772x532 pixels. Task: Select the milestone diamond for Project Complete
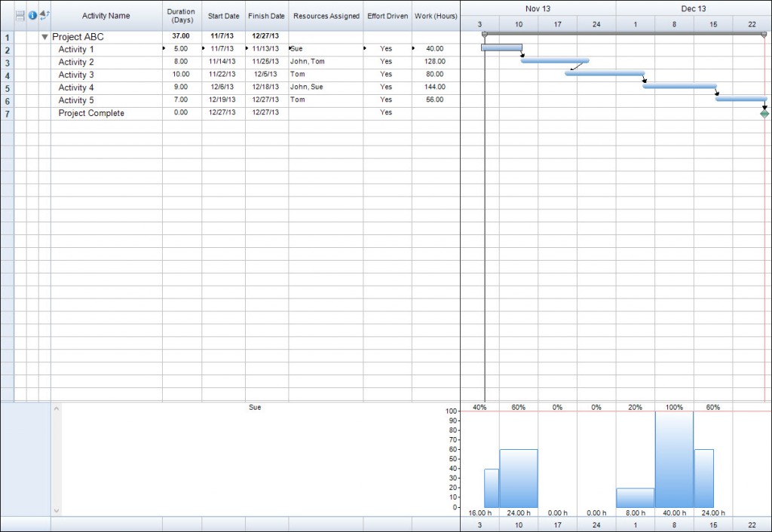(764, 112)
